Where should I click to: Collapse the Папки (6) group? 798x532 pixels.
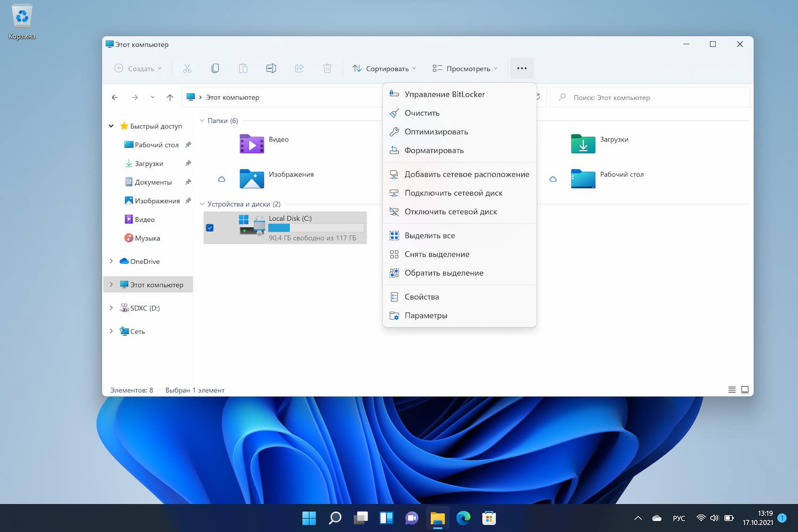click(x=202, y=121)
